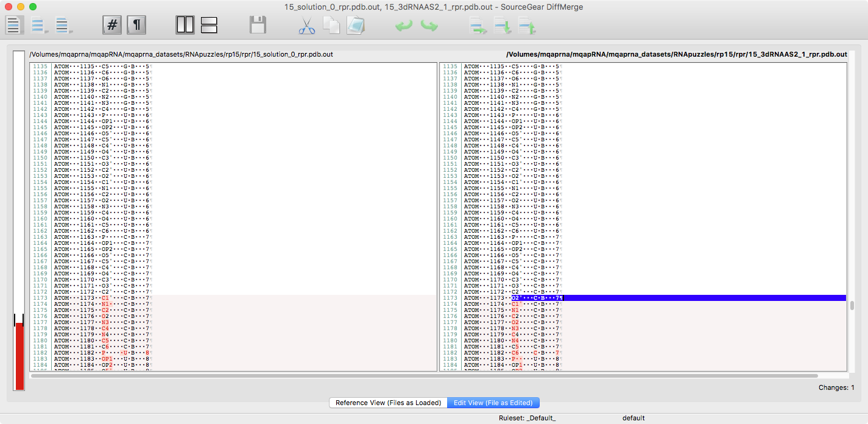Open the differences-only display mode dropdown

coord(40,26)
